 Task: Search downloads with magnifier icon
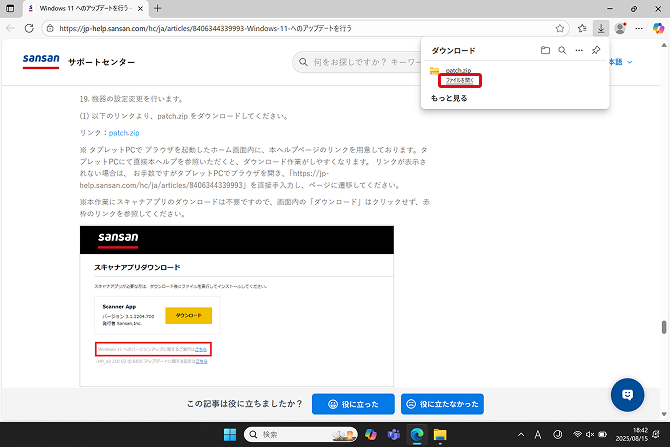click(x=562, y=50)
